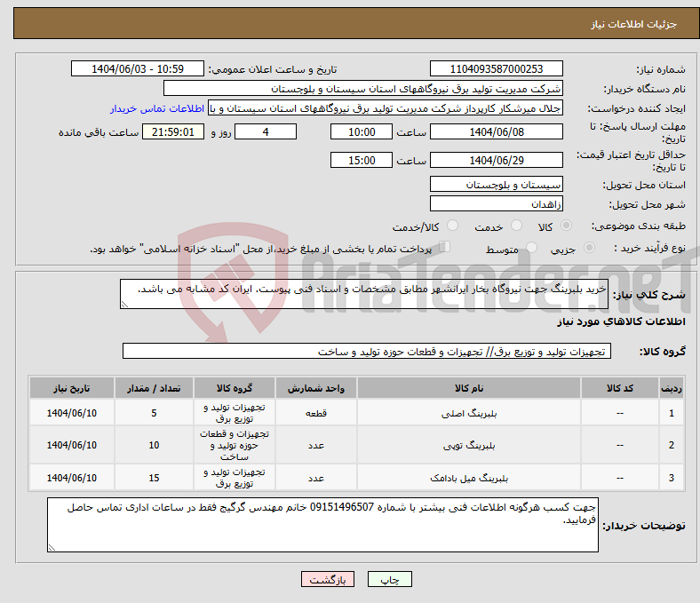Select the کالا radio button

pos(567,226)
